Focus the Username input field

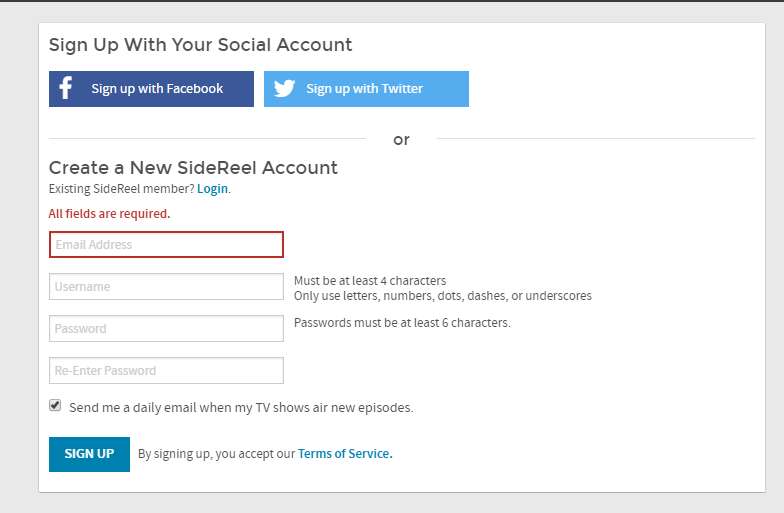pos(166,286)
